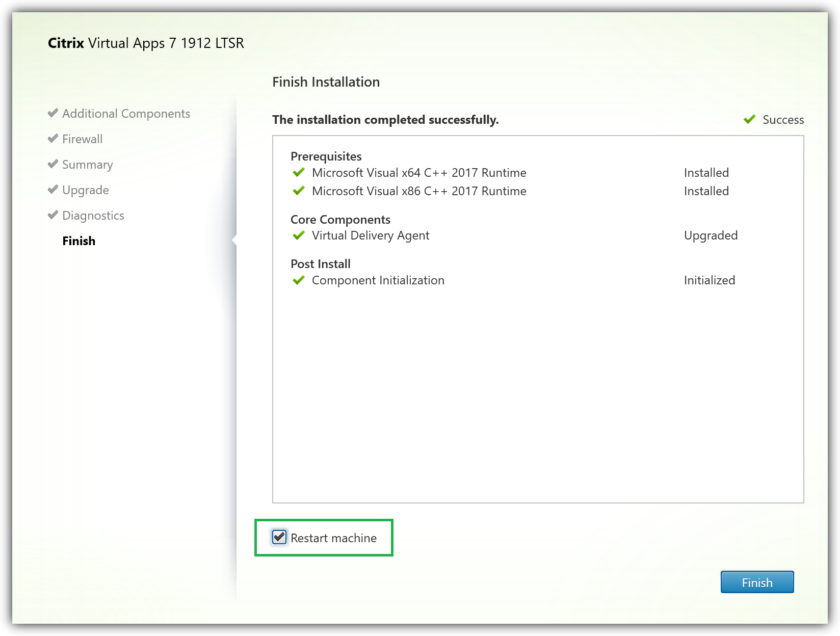Select the Diagnostics step in sidebar

click(93, 216)
